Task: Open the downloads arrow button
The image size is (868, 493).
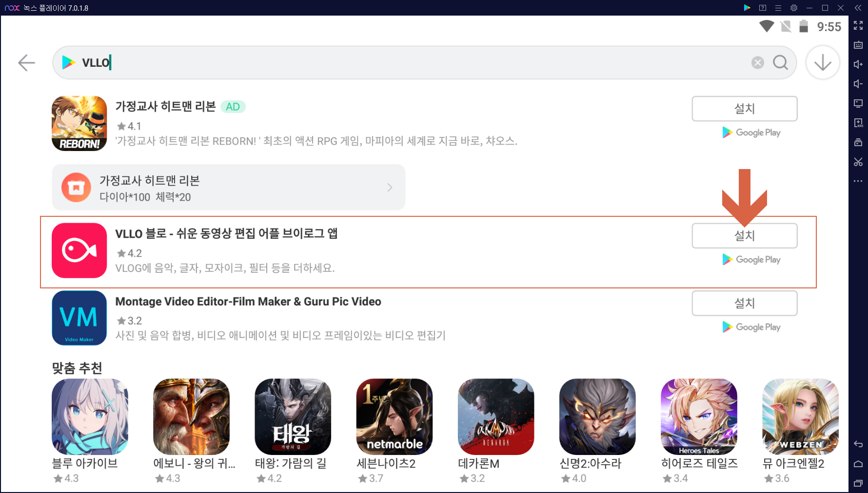Action: pyautogui.click(x=823, y=62)
